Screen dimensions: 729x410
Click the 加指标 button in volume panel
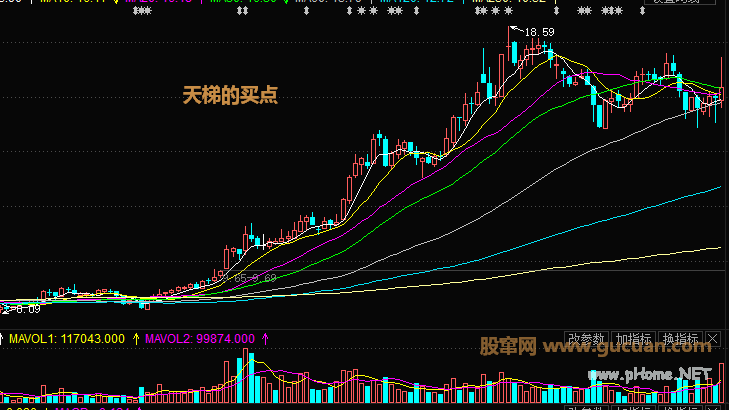(633, 339)
